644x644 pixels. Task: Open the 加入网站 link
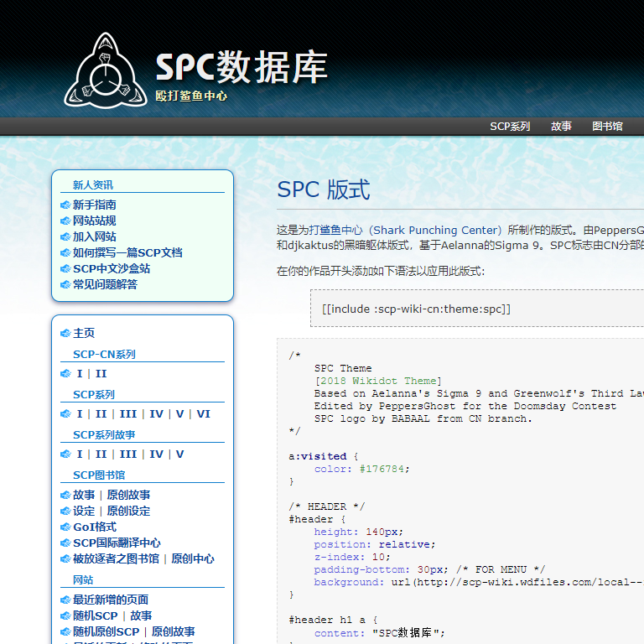click(95, 237)
